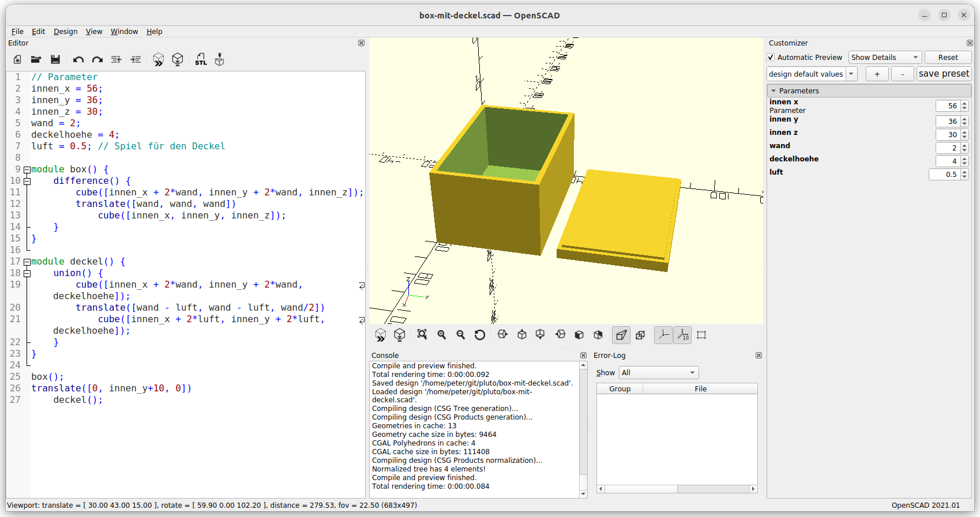The image size is (980, 517).
Task: Open the File menu
Action: 17,32
